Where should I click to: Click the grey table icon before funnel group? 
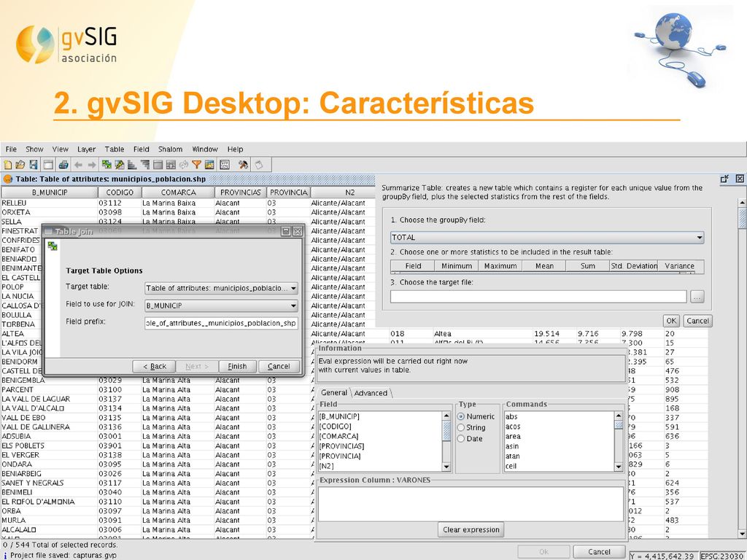click(158, 165)
